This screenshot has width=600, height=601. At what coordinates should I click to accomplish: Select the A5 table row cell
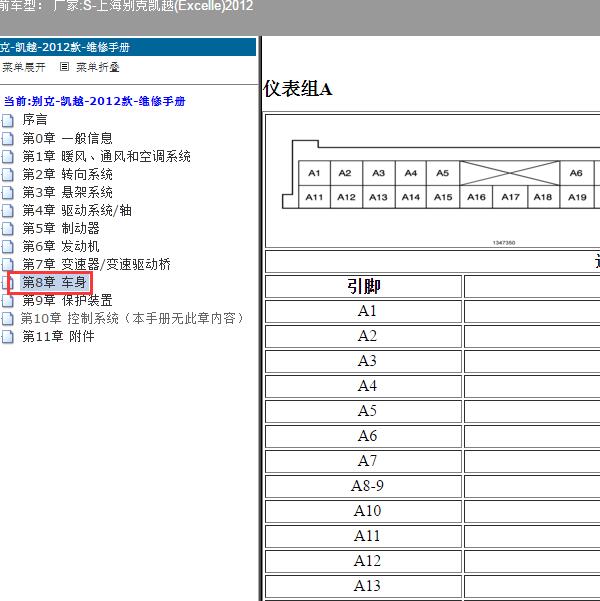point(363,411)
